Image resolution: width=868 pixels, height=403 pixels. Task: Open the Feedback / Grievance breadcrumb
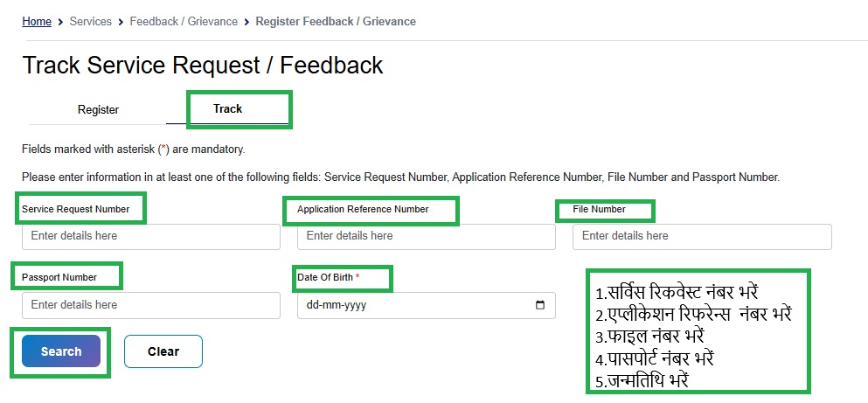point(184,21)
